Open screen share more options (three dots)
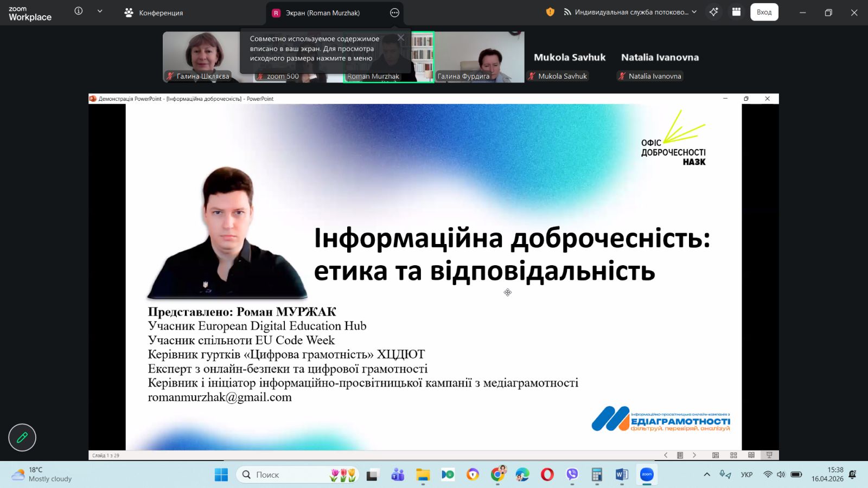This screenshot has height=488, width=868. pyautogui.click(x=394, y=12)
